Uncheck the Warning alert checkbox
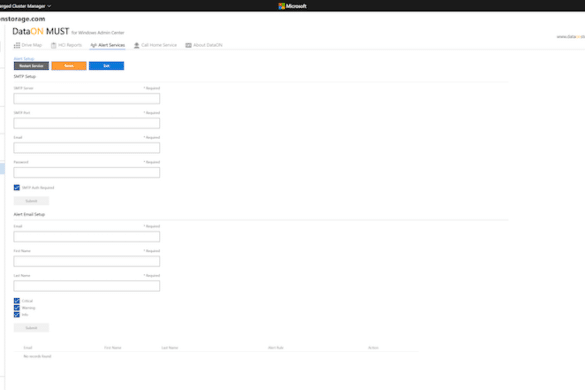Screen dimensions: 585x390 click(x=17, y=308)
